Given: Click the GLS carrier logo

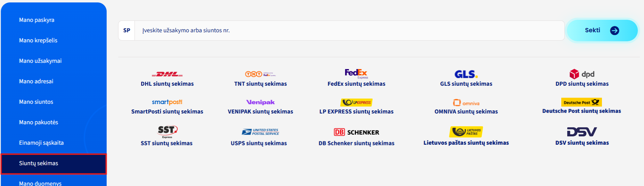Looking at the screenshot, I should tap(466, 74).
